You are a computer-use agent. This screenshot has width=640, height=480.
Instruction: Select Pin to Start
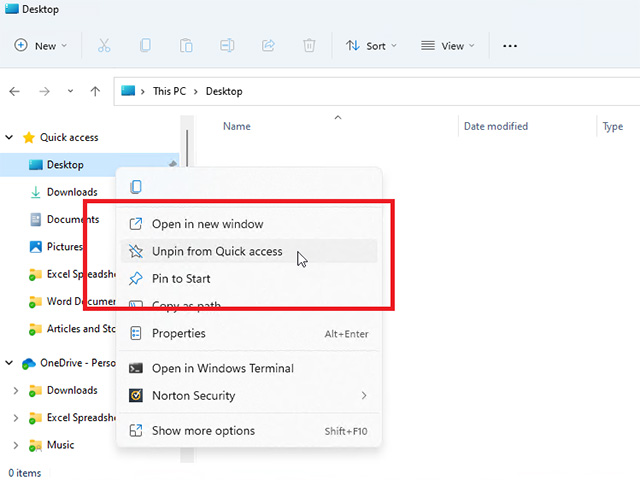tap(249, 279)
